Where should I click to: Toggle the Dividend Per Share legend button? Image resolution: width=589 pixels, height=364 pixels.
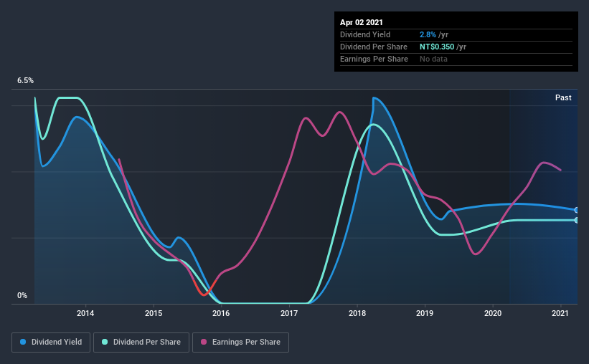pyautogui.click(x=141, y=343)
